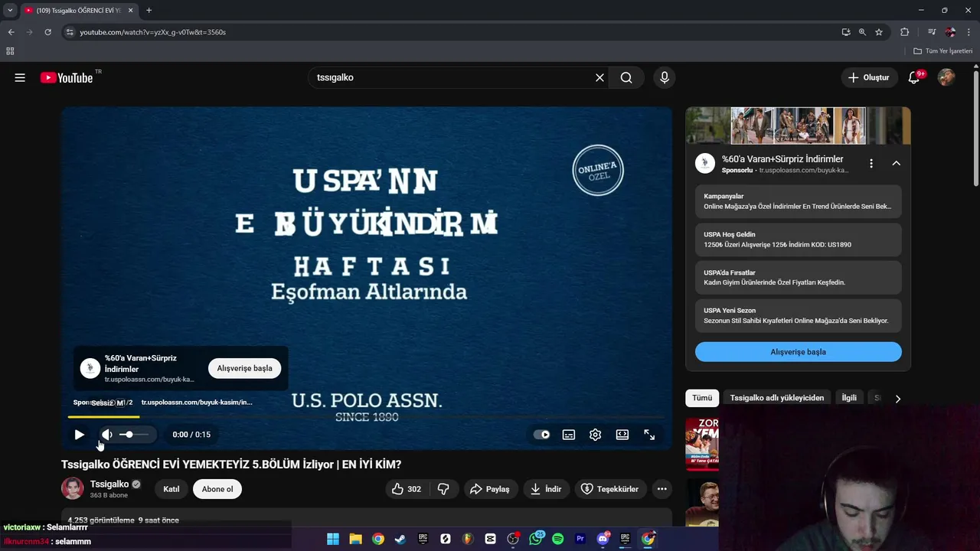Clear the search text with X icon
This screenshot has width=980, height=551.
coord(599,77)
